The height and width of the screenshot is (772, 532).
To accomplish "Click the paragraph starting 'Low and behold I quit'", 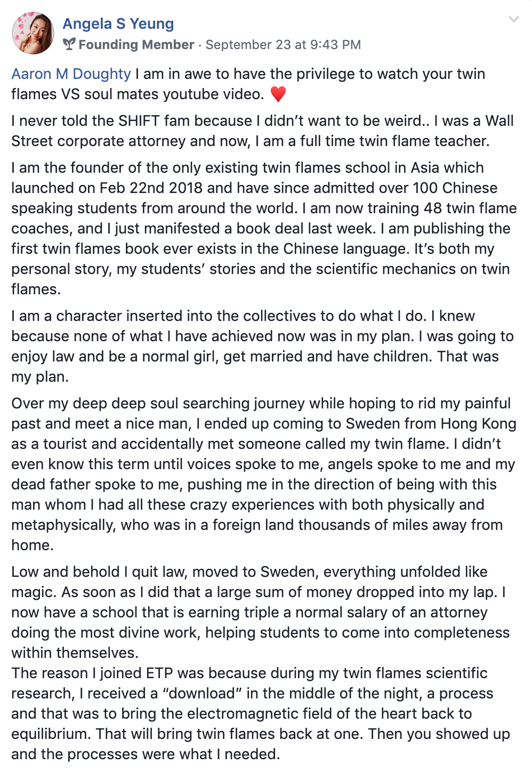I will coord(261,612).
